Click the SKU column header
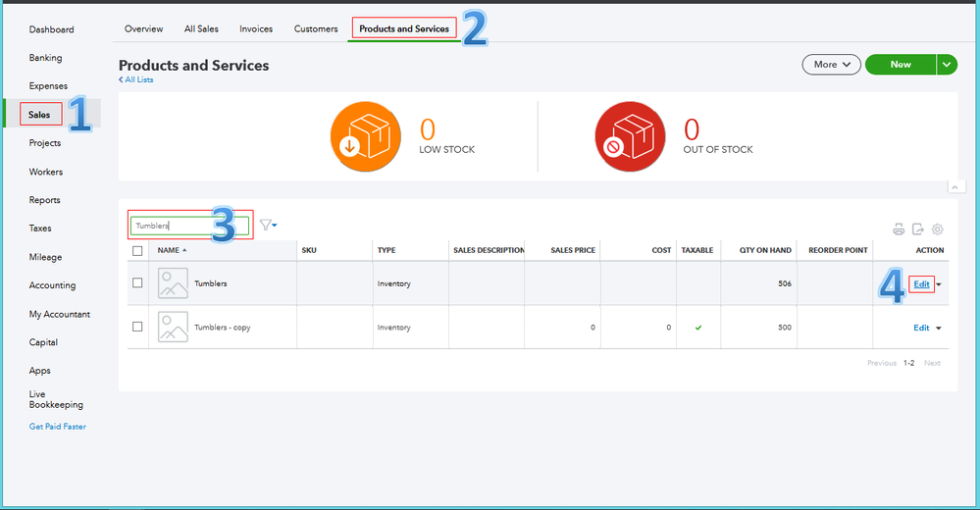This screenshot has height=510, width=980. (309, 250)
